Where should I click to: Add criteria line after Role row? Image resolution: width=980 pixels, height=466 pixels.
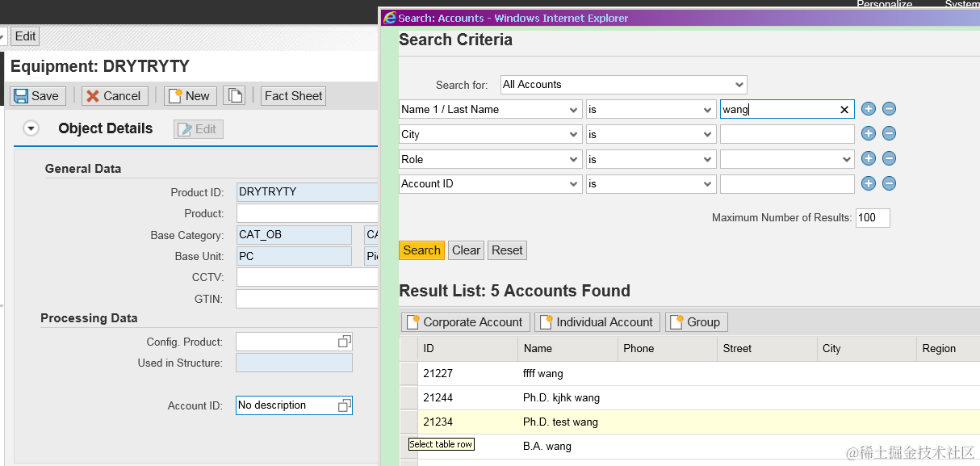pos(869,159)
